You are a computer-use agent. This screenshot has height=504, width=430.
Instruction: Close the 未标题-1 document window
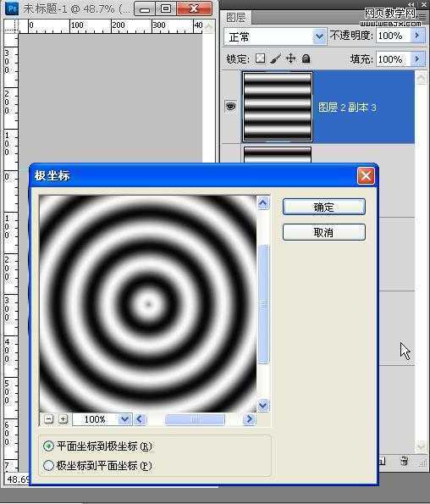tap(195, 8)
